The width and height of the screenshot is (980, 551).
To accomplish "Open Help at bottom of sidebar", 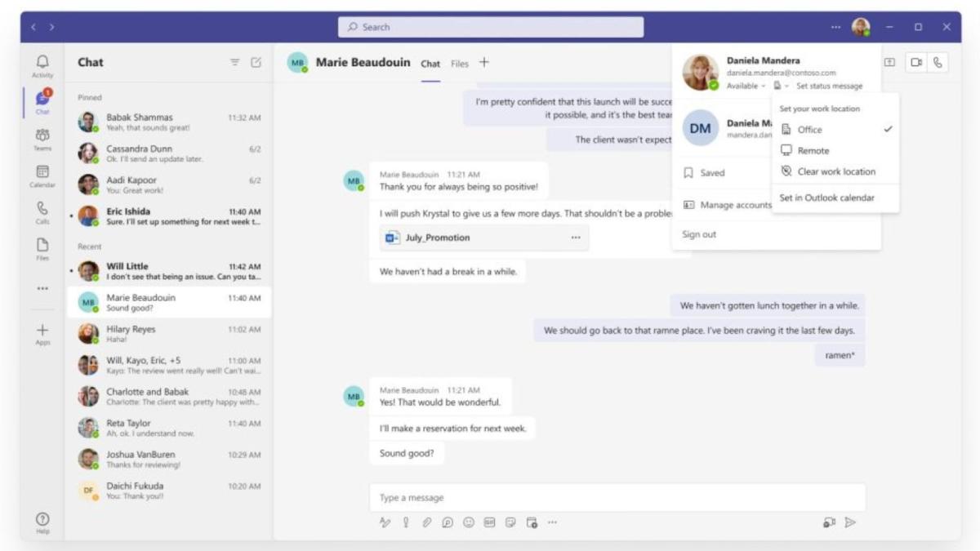I will coord(42,522).
